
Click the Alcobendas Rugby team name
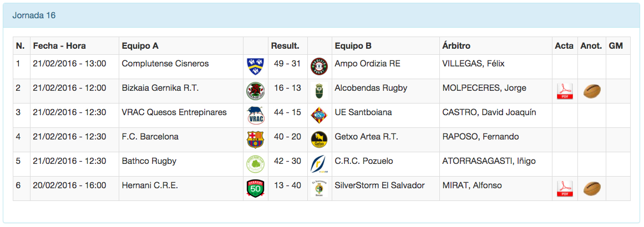[x=371, y=88]
